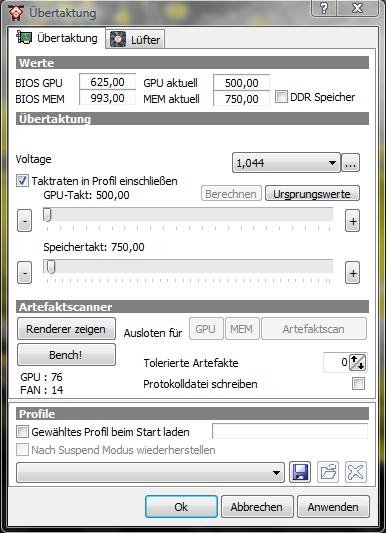Click the MEM button beside Ausloten für

242,329
